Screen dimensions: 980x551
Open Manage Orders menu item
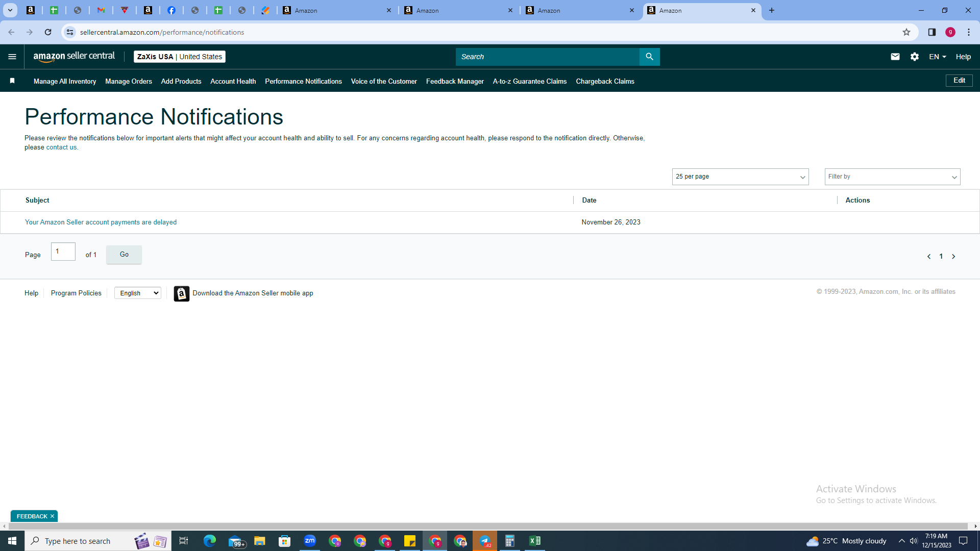tap(129, 81)
